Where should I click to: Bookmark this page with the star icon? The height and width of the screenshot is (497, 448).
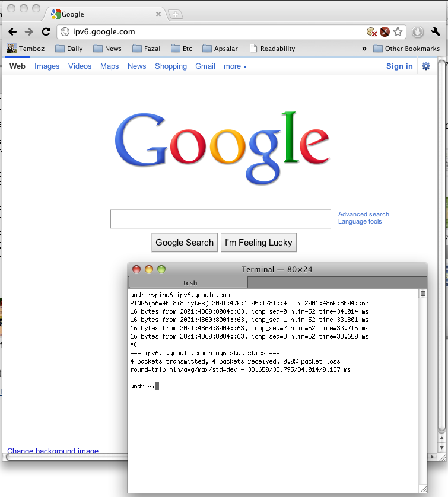pyautogui.click(x=398, y=32)
